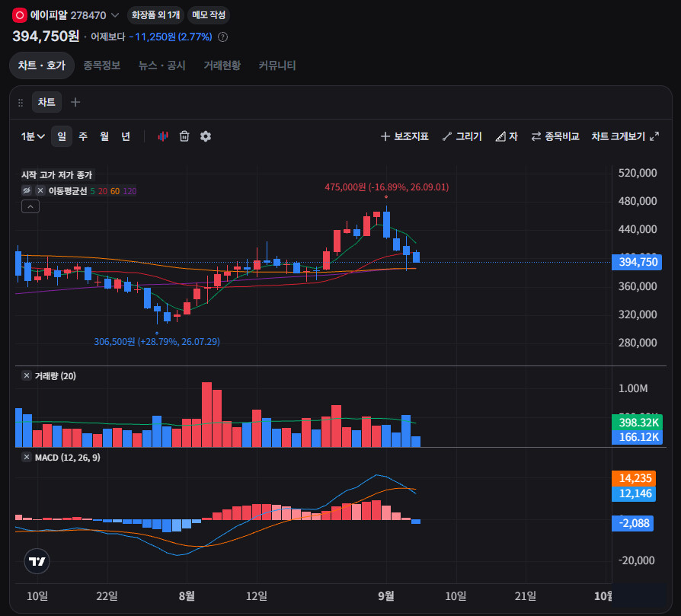Viewport: 681px width, 616px height.
Task: Click the 메모 작성 button
Action: [x=209, y=15]
